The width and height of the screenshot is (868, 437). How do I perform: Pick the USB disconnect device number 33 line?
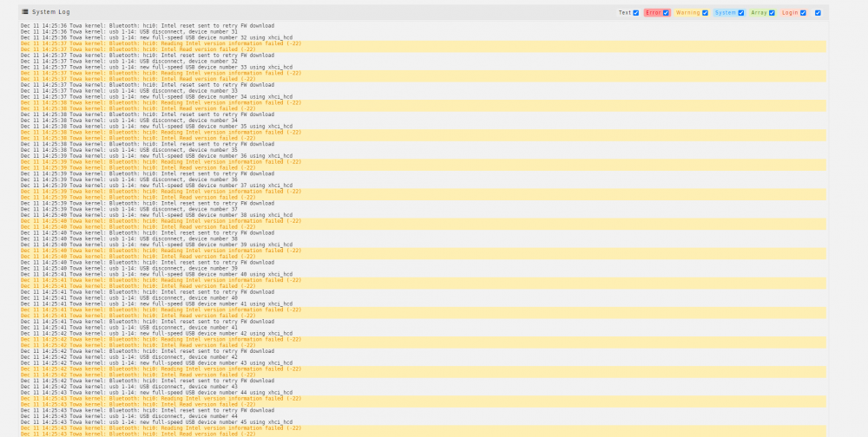129,91
